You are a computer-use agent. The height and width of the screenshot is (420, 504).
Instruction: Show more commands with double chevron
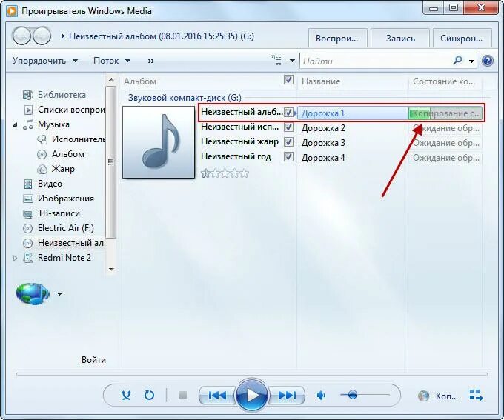(x=150, y=61)
